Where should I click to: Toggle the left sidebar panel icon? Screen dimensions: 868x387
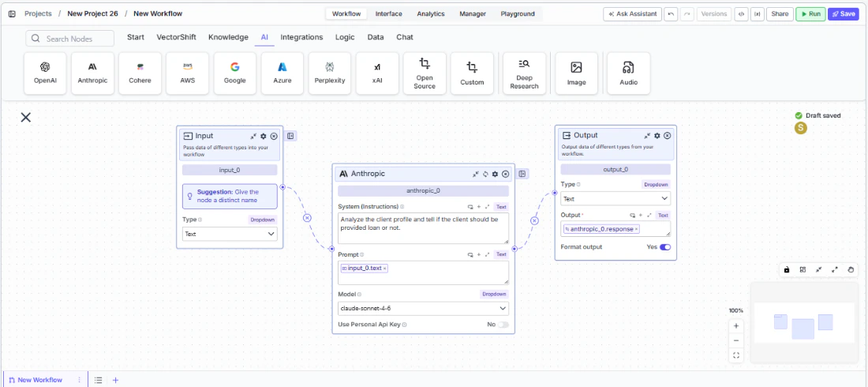tap(12, 14)
